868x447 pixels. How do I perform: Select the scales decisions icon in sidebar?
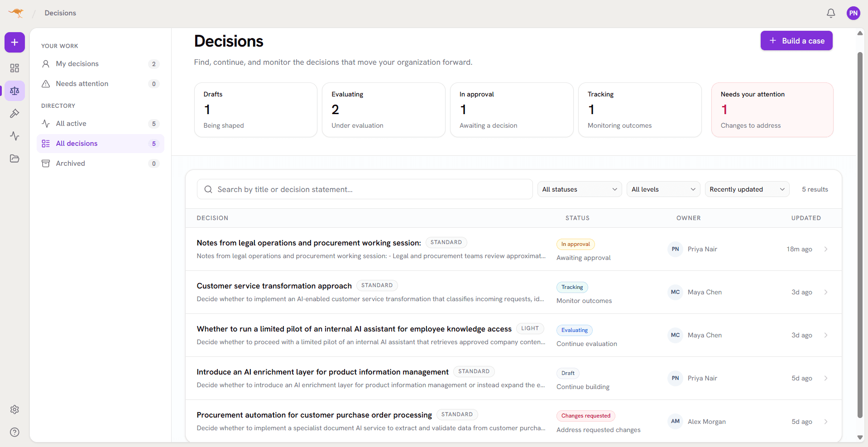click(14, 91)
